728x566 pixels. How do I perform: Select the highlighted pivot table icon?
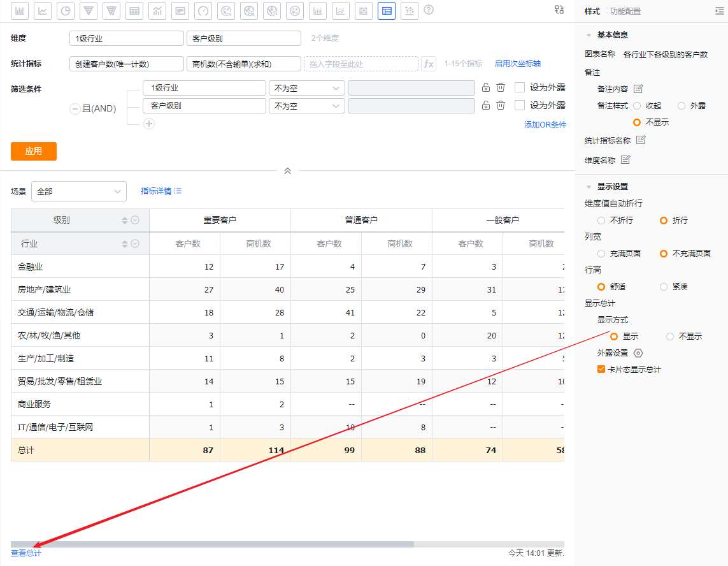pos(387,11)
